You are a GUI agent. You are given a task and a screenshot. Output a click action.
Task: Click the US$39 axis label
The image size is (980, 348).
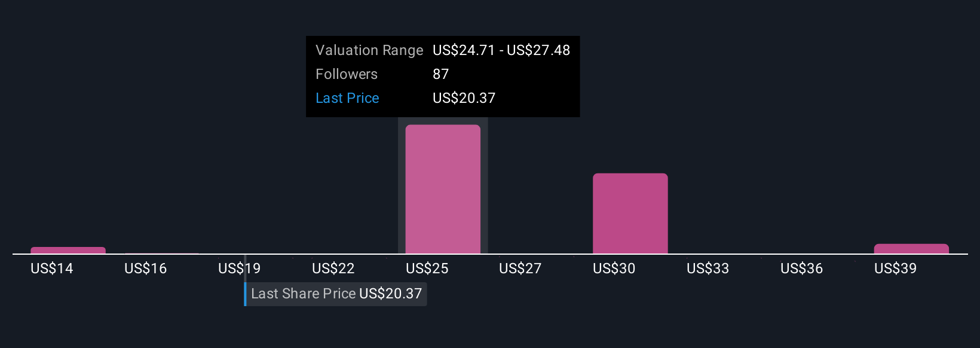(x=896, y=268)
